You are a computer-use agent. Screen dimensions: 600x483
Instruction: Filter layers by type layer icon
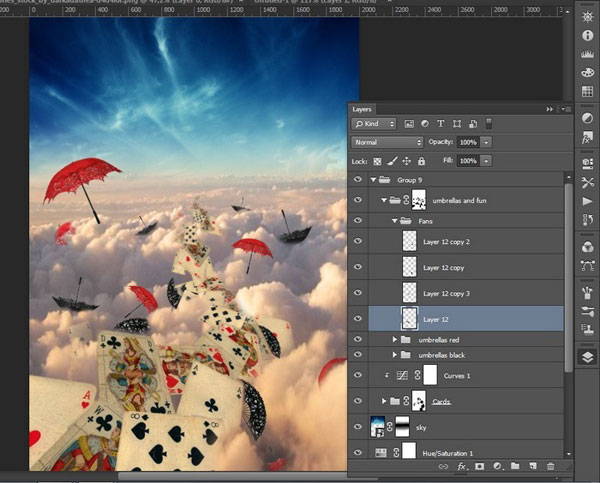tap(440, 124)
